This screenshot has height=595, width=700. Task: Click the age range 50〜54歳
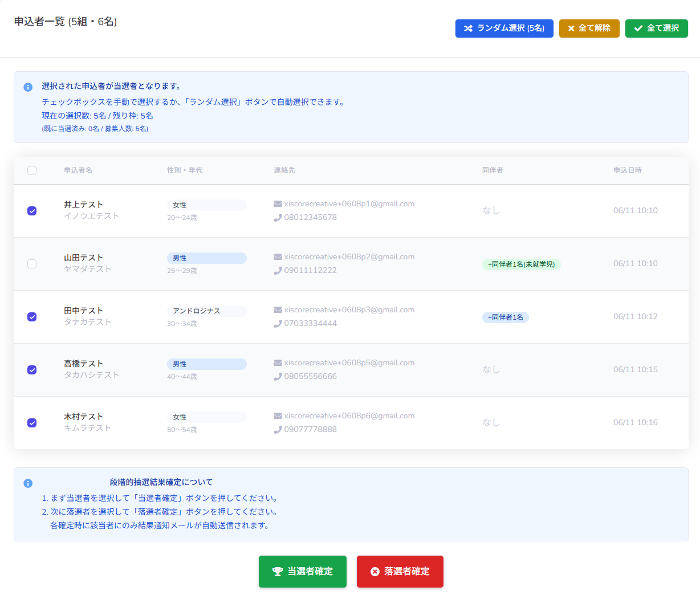coord(182,430)
